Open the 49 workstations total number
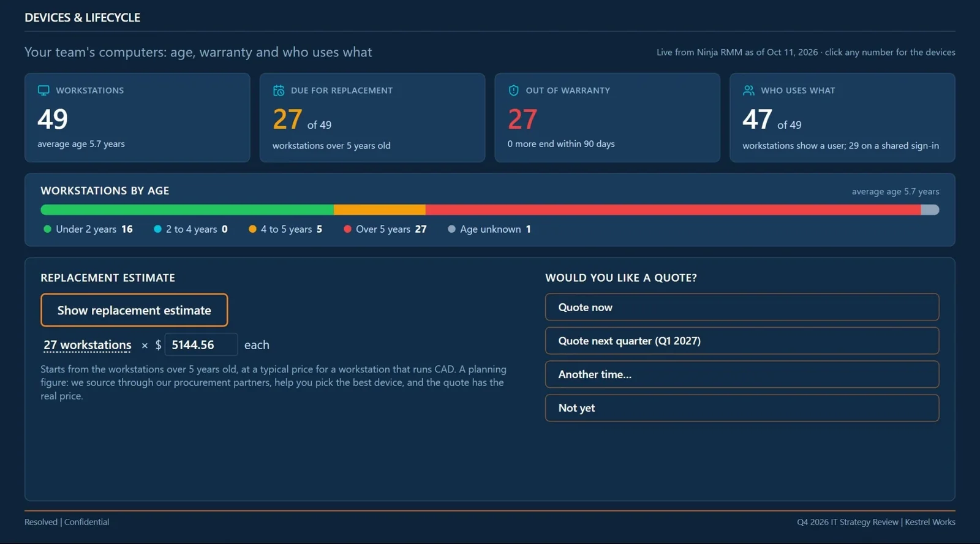980x544 pixels. pos(53,119)
